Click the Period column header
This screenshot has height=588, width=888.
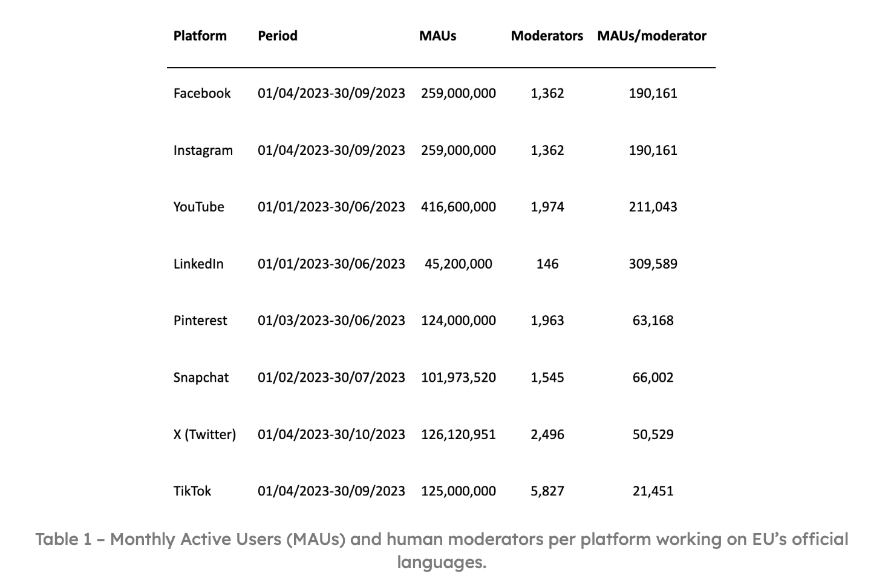click(x=278, y=36)
